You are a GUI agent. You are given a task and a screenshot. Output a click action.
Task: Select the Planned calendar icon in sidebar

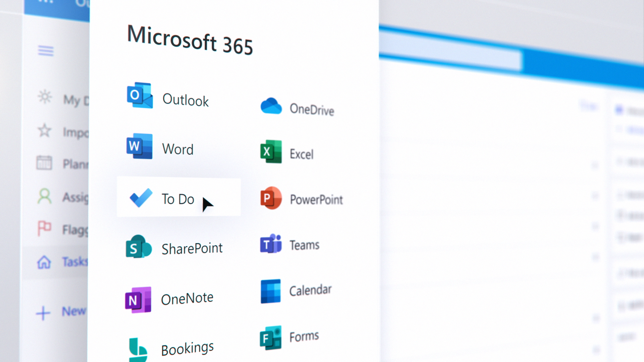44,163
